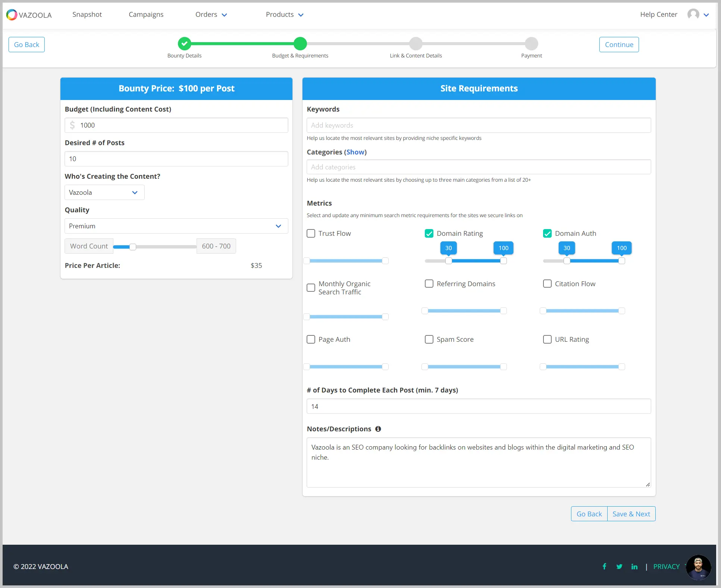Viewport: 721px width, 588px height.
Task: Click the Spam Score slider track
Action: point(464,367)
